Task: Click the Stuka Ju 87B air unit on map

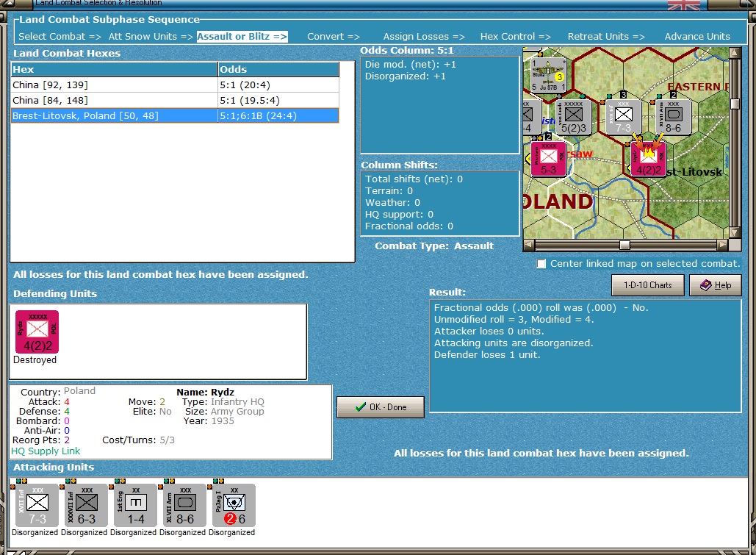Action: tap(548, 75)
